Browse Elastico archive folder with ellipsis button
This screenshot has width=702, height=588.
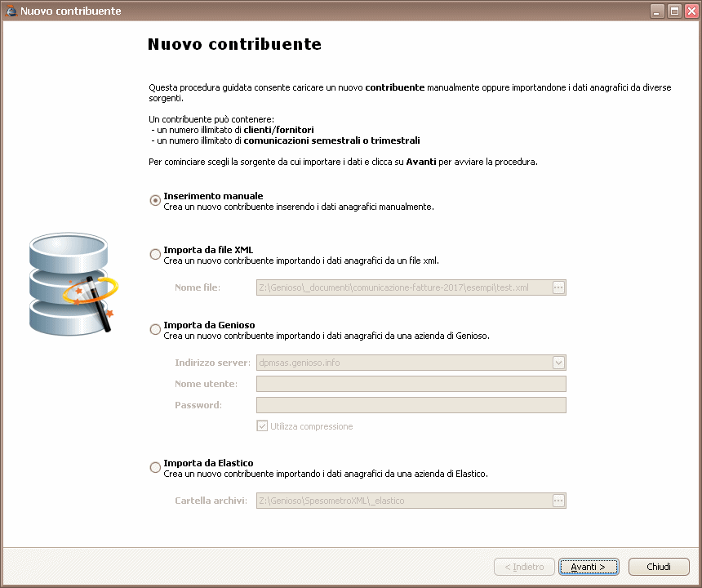(558, 501)
